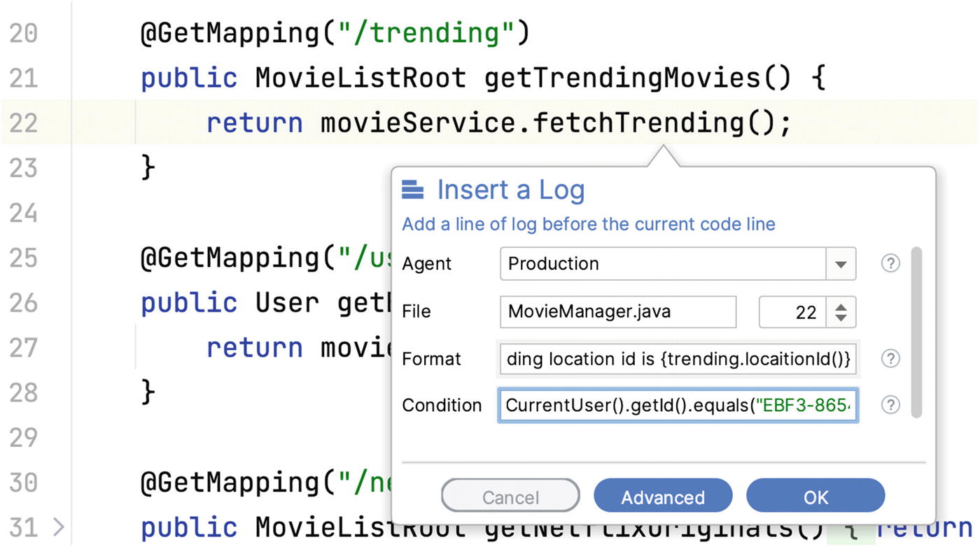Select the Production agent combo box

point(663,264)
